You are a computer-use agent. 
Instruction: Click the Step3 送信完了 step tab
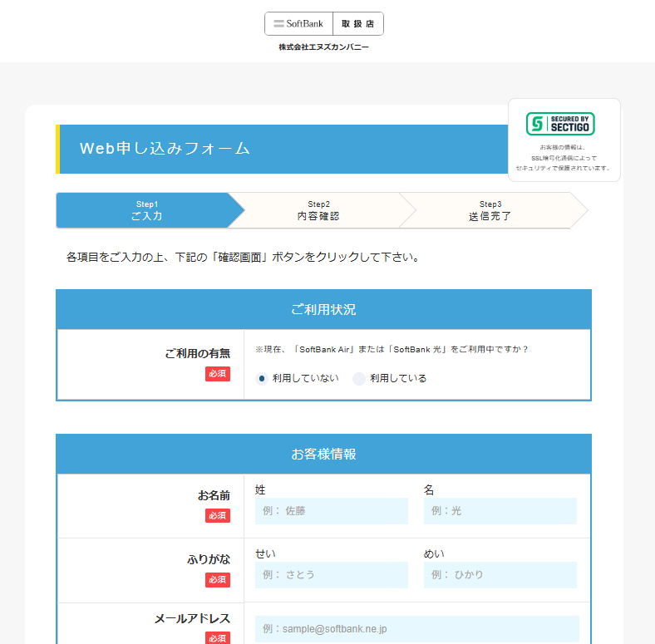[x=490, y=210]
